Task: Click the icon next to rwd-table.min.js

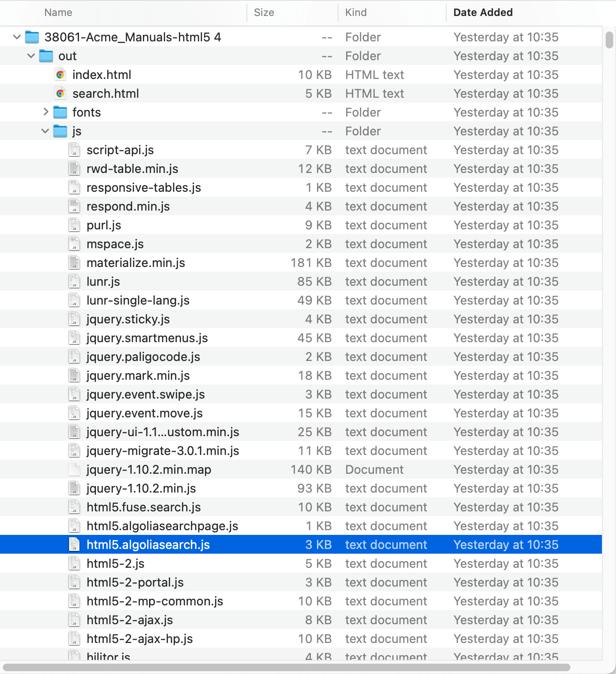Action: click(x=74, y=168)
